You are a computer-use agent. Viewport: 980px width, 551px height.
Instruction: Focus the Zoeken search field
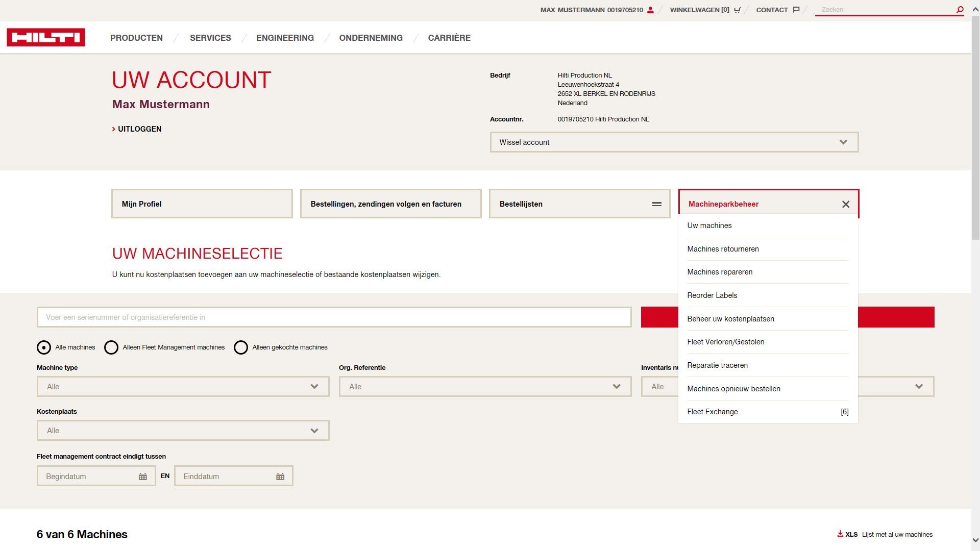tap(886, 10)
